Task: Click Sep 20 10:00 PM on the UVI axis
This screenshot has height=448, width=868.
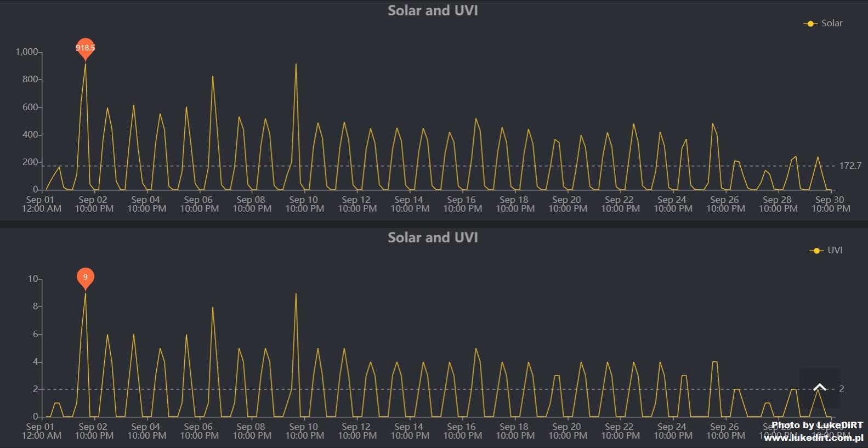Action: (568, 431)
